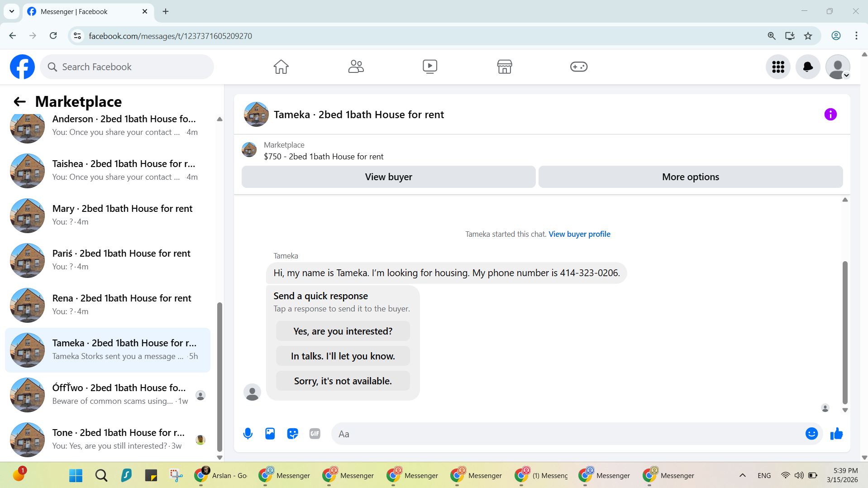Send "Yes, are you interested?" quick response
This screenshot has height=488, width=868.
[x=343, y=331]
